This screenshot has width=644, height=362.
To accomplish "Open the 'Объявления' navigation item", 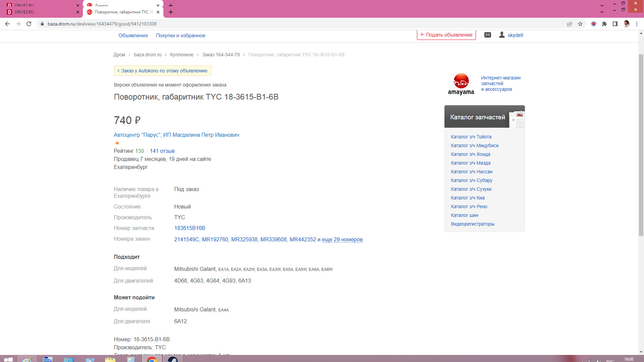I will click(x=133, y=36).
